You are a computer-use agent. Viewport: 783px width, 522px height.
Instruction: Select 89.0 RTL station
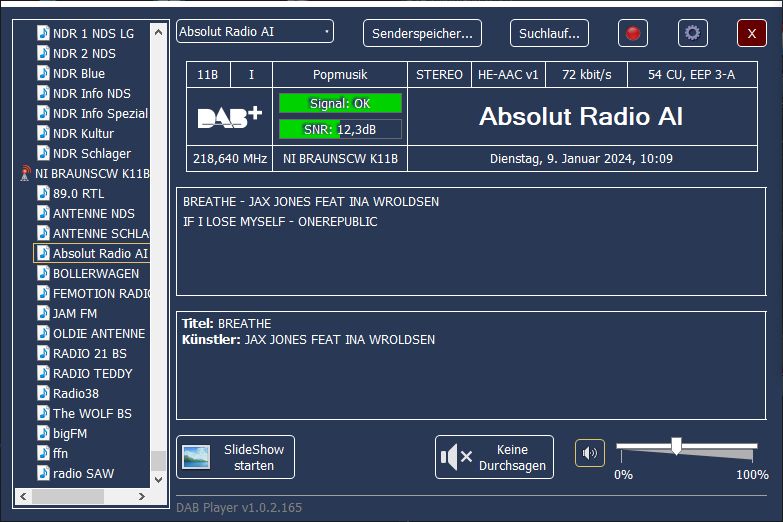pos(78,193)
